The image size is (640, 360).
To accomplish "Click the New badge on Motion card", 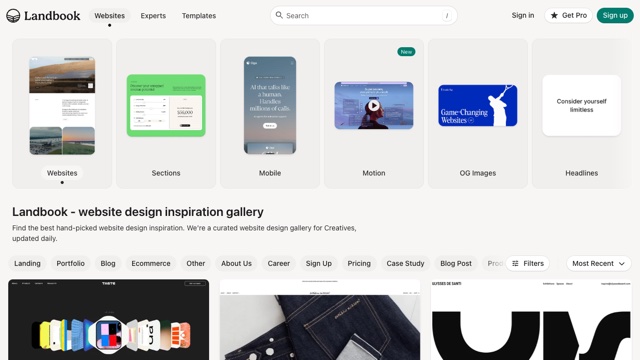I will (x=406, y=52).
